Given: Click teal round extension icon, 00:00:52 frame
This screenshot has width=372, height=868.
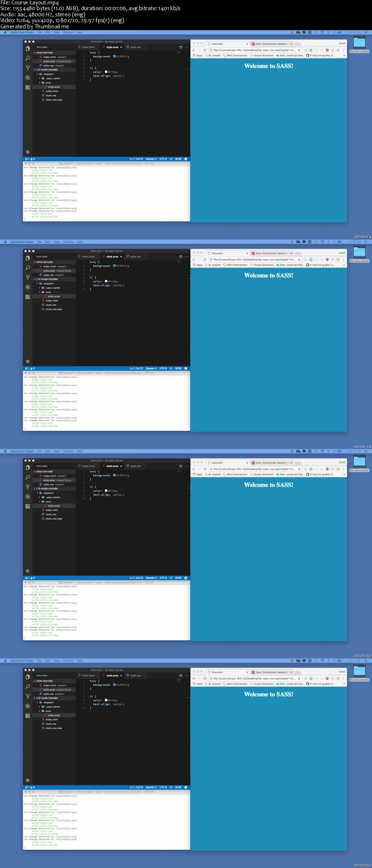Looking at the screenshot, I should click(x=311, y=679).
